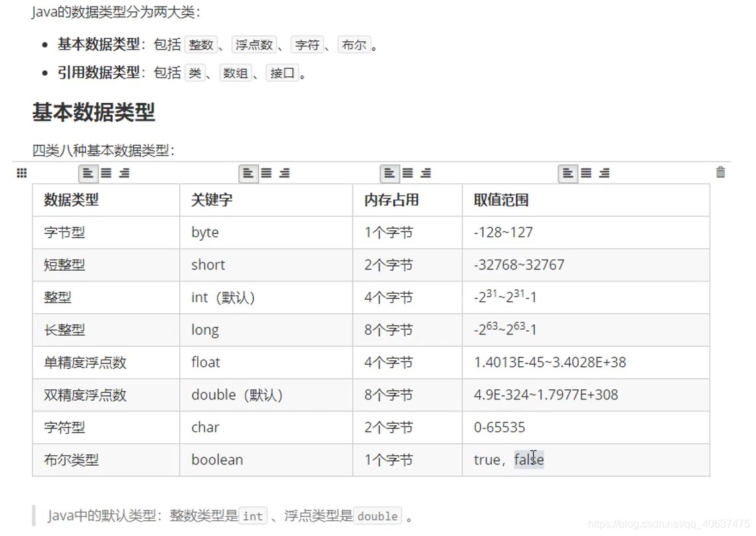Image resolution: width=756 pixels, height=536 pixels.
Task: Center align the 数据类型 column
Action: [107, 173]
